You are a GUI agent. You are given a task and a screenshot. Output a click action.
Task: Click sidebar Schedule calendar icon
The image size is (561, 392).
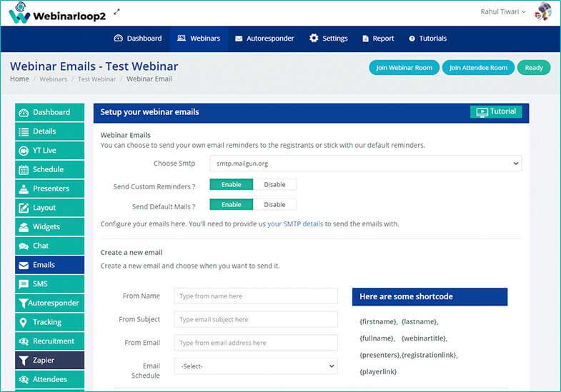24,170
